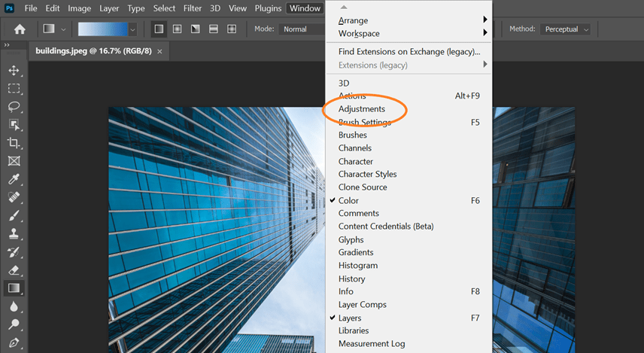Choose Channels in Window menu
Viewport: 644px width, 353px height.
click(409, 148)
